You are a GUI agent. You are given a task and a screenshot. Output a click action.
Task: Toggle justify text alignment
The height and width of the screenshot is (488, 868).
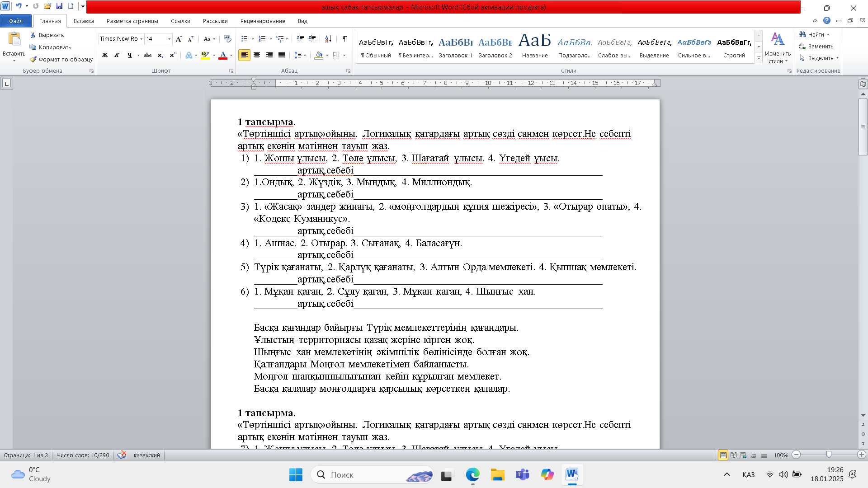[x=282, y=55]
